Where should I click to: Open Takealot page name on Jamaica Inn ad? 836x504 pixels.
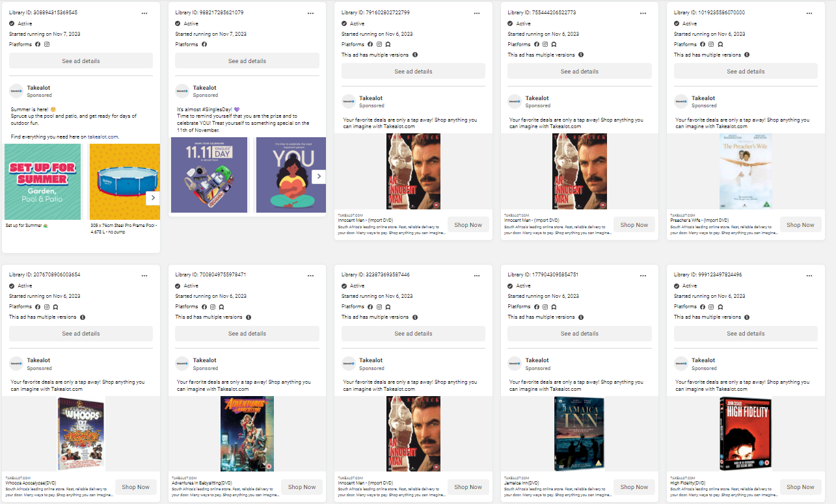point(537,360)
